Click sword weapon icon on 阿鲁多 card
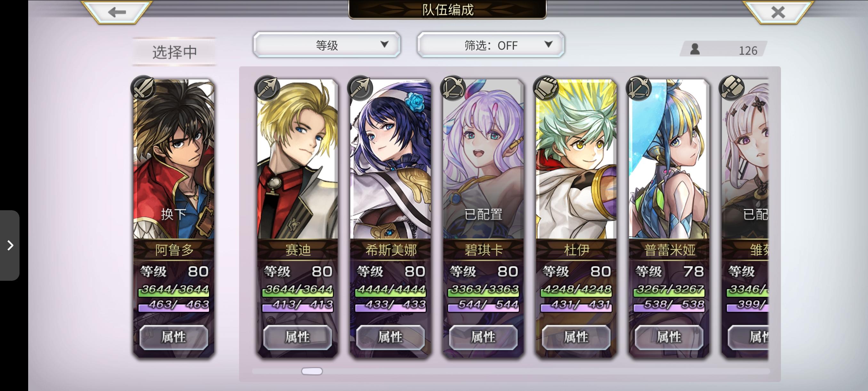 (x=143, y=88)
